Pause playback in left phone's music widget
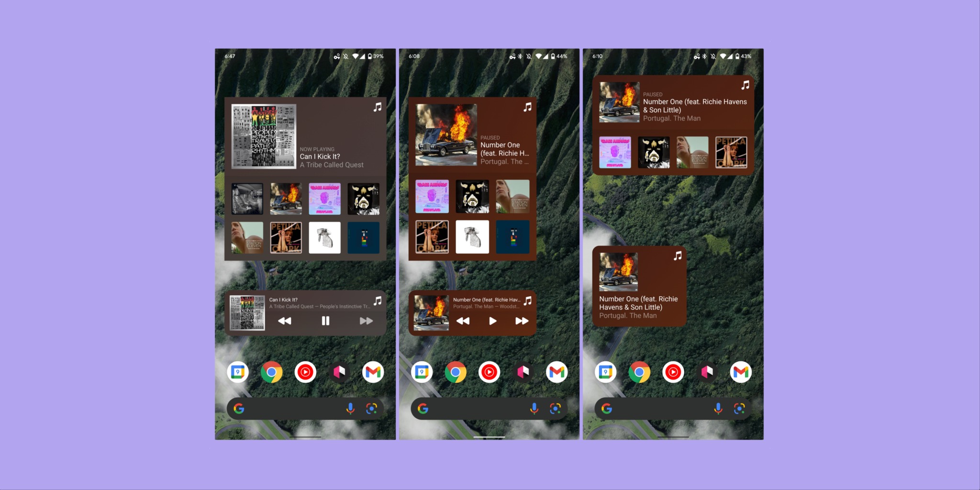Viewport: 980px width, 490px height. tap(325, 321)
